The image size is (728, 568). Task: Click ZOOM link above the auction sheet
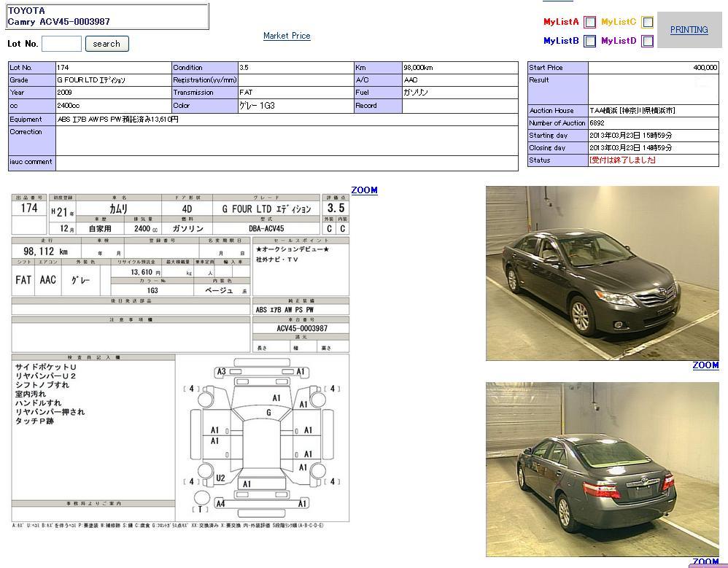click(364, 190)
